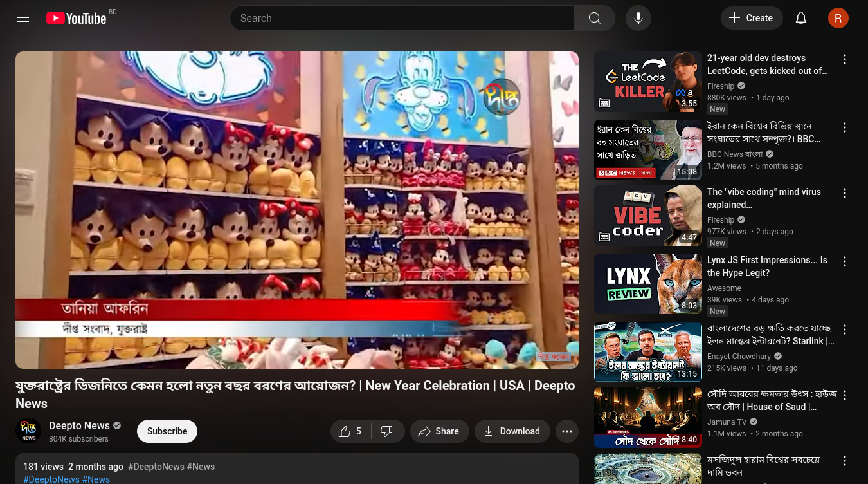Screen dimensions: 868x484
Task: Open the House of Saud thumbnail
Action: click(648, 418)
